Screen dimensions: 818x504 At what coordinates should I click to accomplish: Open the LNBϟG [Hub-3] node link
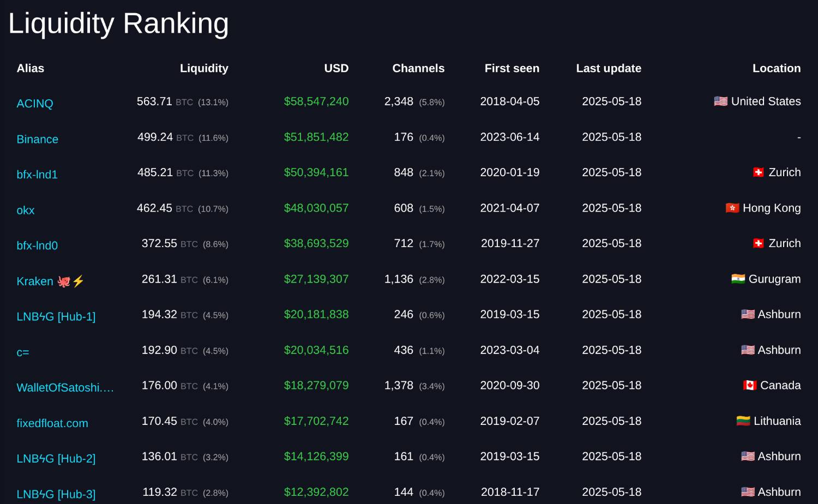click(56, 494)
